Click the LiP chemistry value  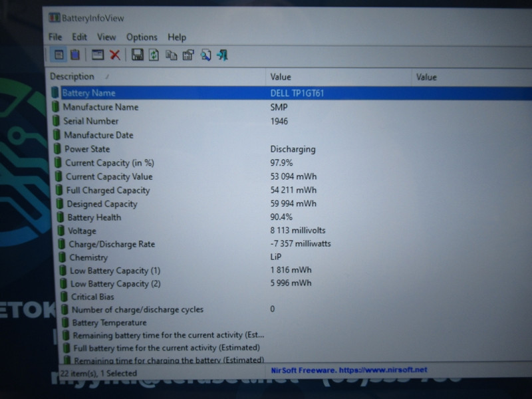(x=276, y=257)
